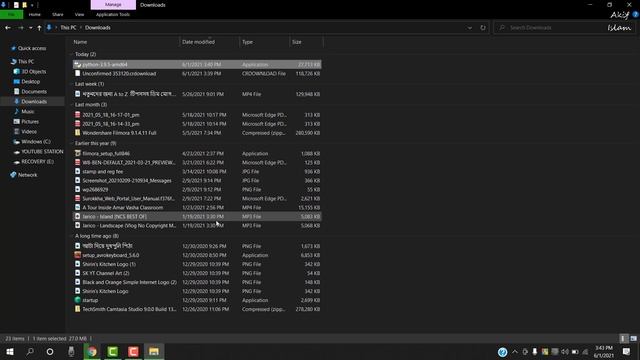The width and height of the screenshot is (640, 360).
Task: Select Wondershare Filmora 9.1.4.11 Full zip icon
Action: click(77, 133)
